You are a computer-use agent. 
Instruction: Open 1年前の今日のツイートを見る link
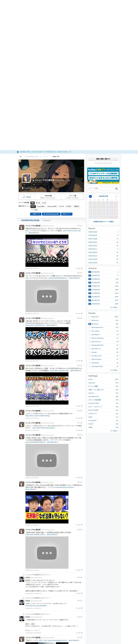[x=103, y=222]
